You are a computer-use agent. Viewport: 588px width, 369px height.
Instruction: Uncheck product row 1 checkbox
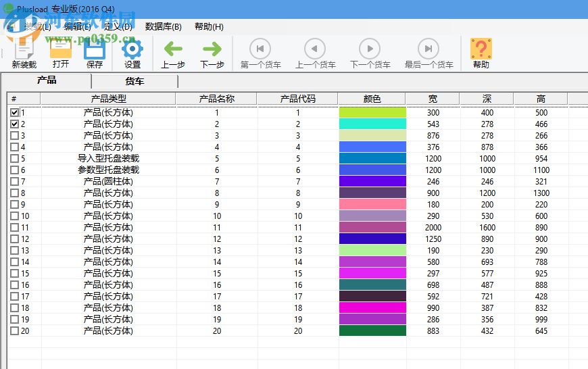tap(14, 112)
